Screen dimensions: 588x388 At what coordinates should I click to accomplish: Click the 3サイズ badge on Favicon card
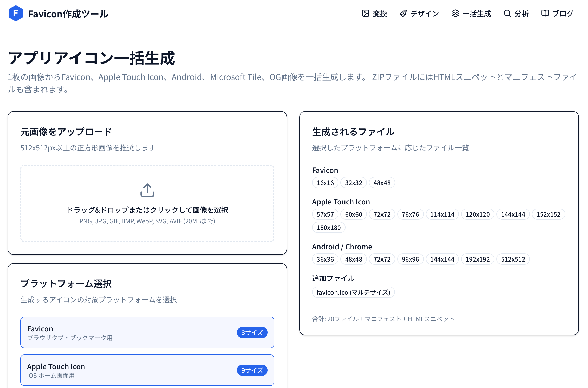252,332
